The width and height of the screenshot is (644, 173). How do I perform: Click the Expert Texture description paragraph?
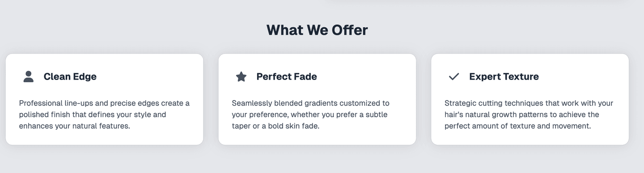pyautogui.click(x=529, y=114)
